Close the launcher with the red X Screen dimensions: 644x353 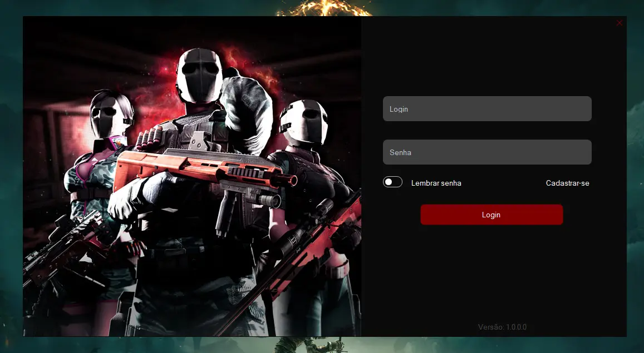[x=620, y=23]
